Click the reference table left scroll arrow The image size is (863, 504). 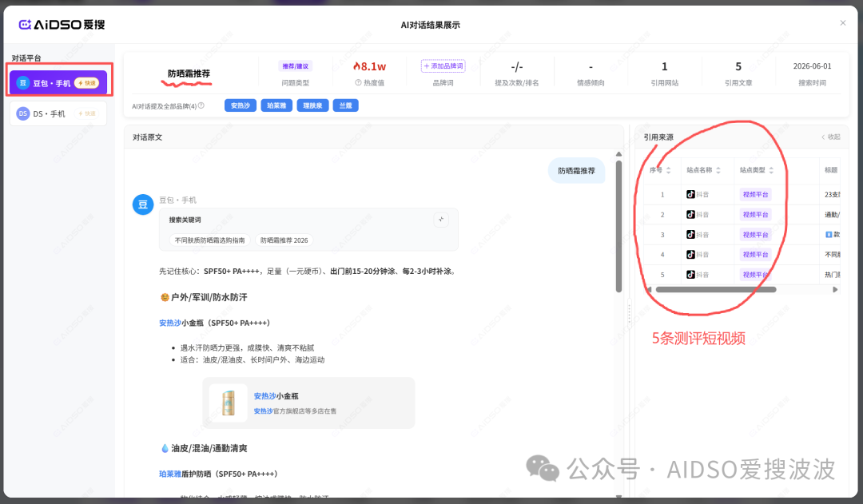tap(650, 289)
